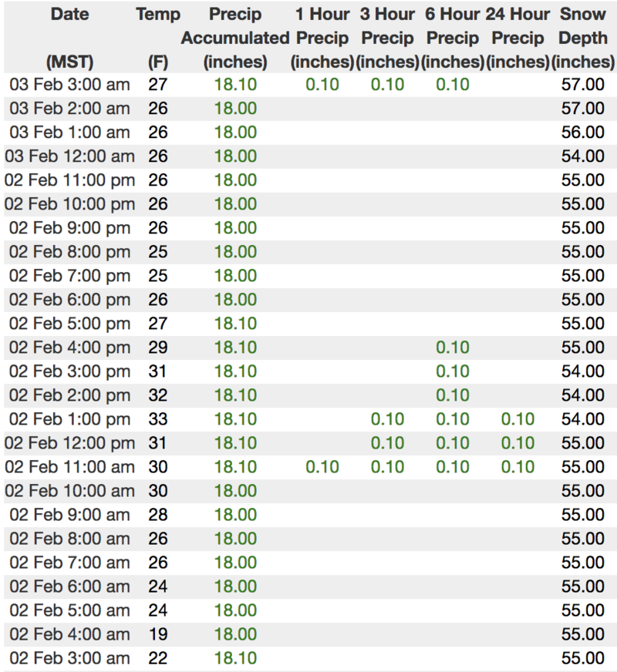Click 6 Hour Precip value for 02 Feb 4:00 pm

coord(453,348)
